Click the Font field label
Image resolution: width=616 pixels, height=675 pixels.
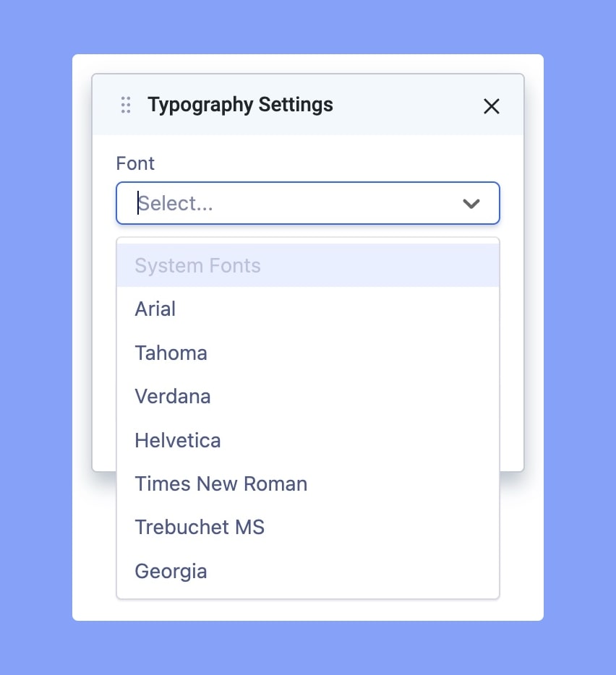[x=135, y=163]
